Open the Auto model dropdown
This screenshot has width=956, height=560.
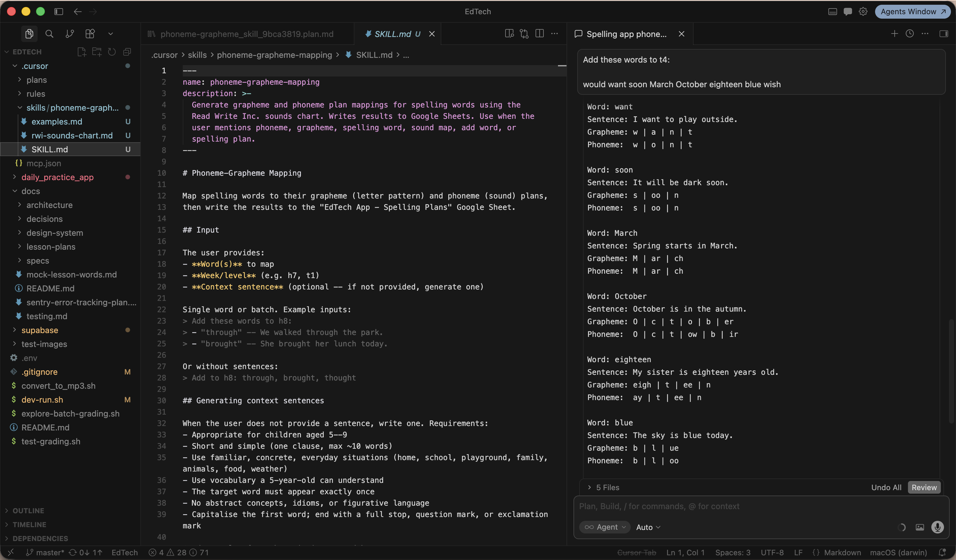tap(648, 527)
